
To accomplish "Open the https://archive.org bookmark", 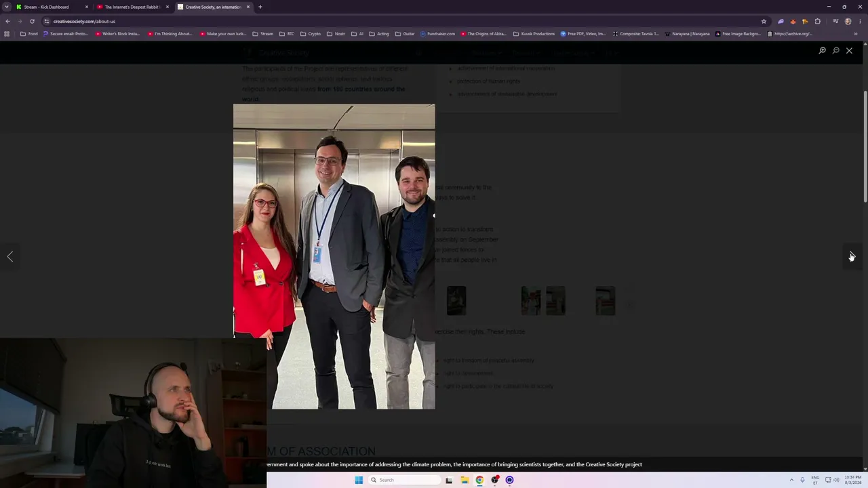I will click(x=789, y=34).
